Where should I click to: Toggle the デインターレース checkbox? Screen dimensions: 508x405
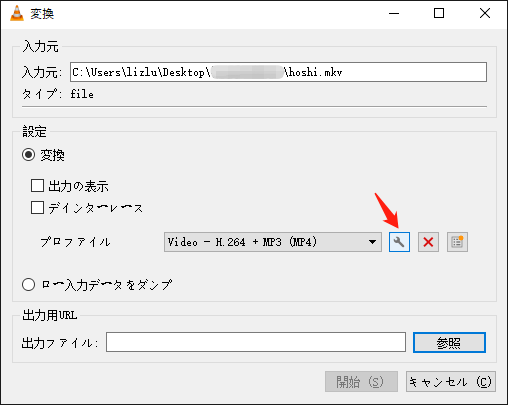pyautogui.click(x=37, y=207)
